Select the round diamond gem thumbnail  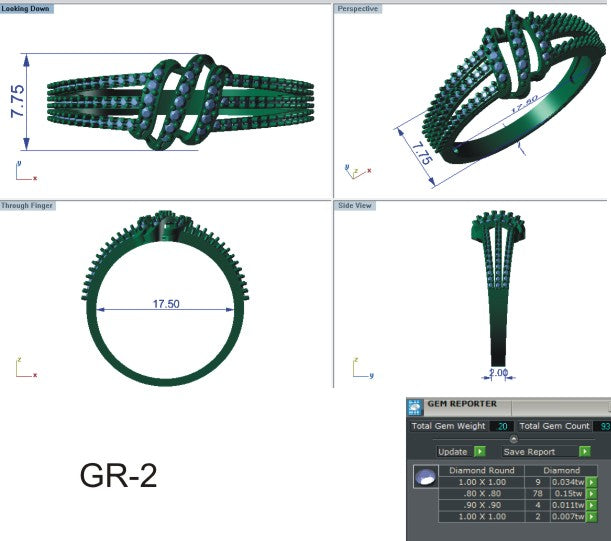coord(426,477)
